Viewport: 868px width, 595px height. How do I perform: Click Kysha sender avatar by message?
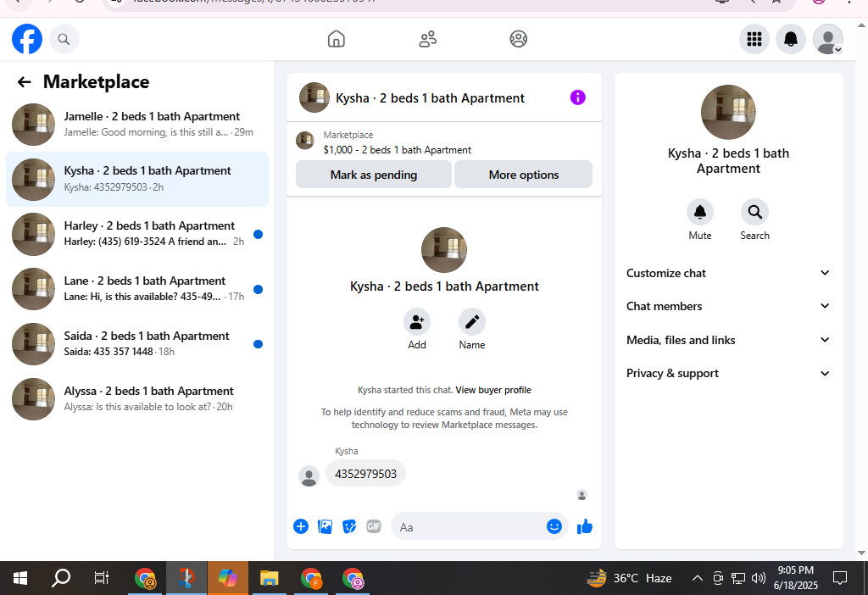point(309,476)
